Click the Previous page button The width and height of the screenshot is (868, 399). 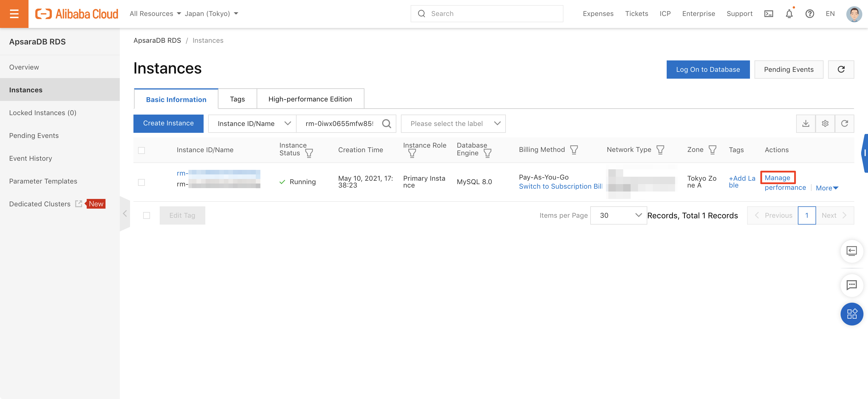click(x=773, y=215)
